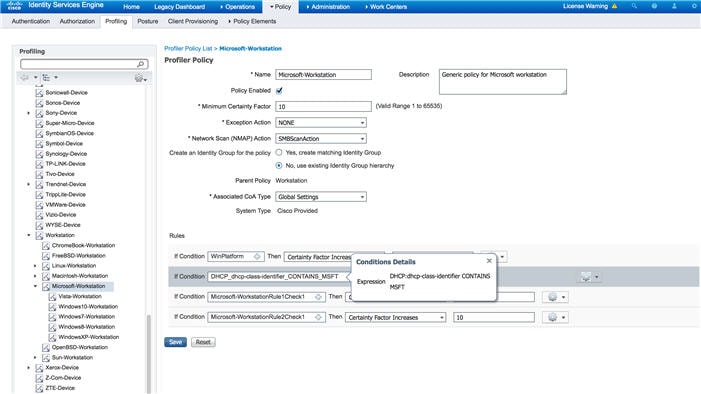Switch to the Authentication tab

click(x=31, y=21)
